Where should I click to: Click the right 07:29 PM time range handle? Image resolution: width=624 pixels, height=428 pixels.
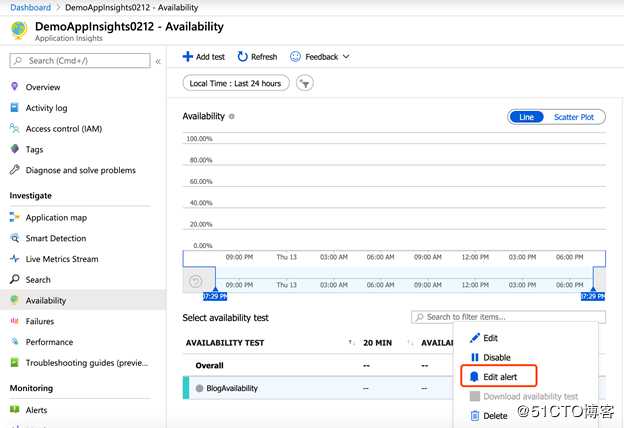tap(593, 296)
